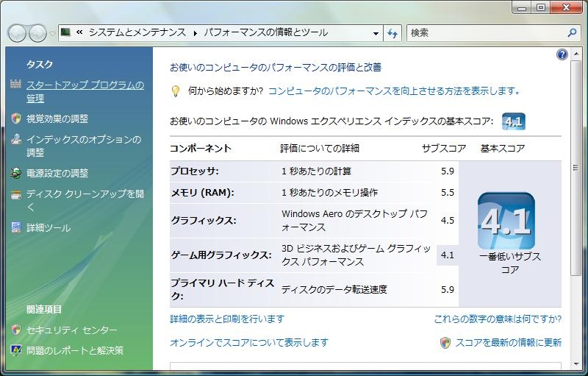Click the プロセッサ: component row label

(x=195, y=171)
